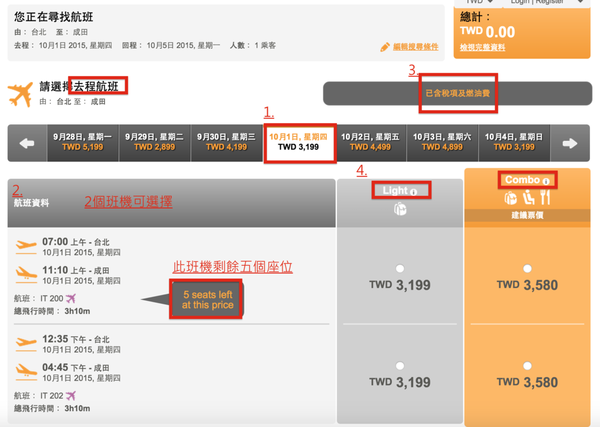This screenshot has height=427, width=600.
Task: Choose Light fare for flight IT 200
Action: tap(400, 269)
